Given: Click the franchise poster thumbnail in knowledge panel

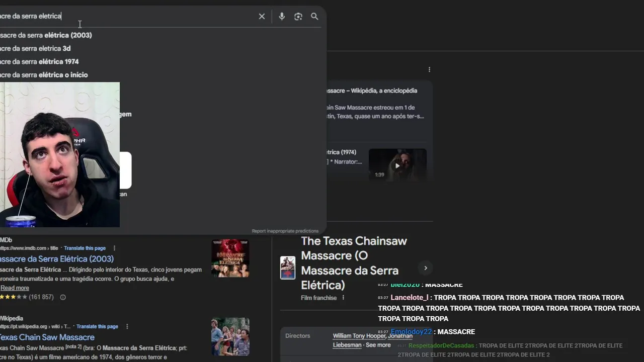Looking at the screenshot, I should point(288,268).
